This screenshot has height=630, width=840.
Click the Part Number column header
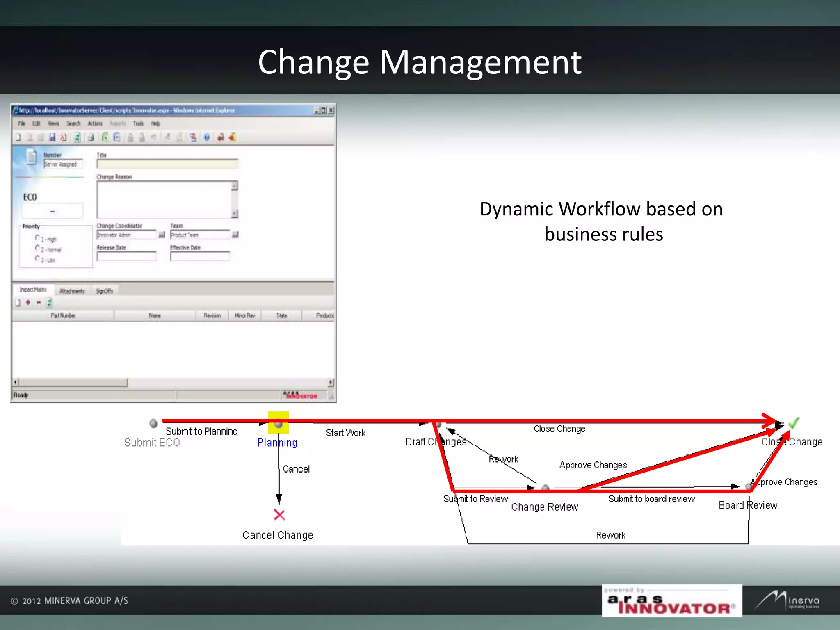[x=63, y=315]
